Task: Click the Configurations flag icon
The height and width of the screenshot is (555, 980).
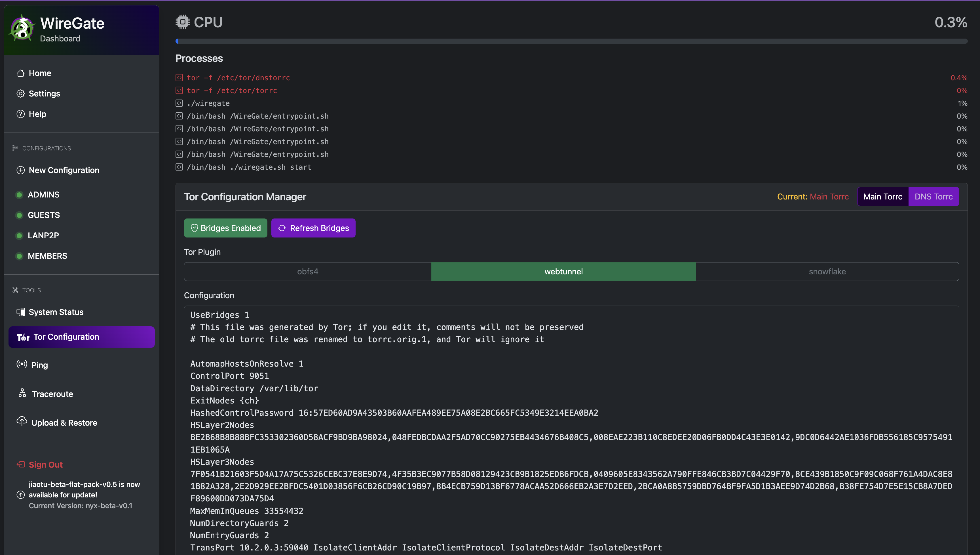Action: pyautogui.click(x=15, y=148)
